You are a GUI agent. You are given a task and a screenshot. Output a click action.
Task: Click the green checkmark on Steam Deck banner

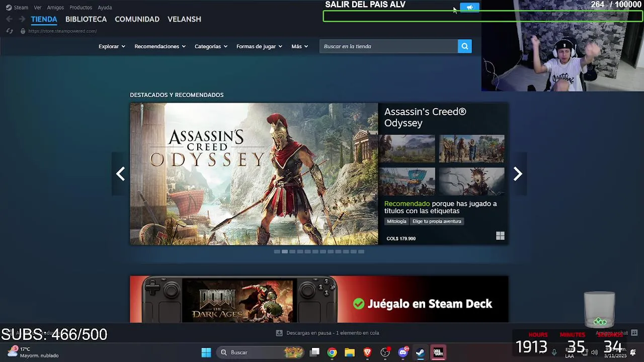click(358, 304)
